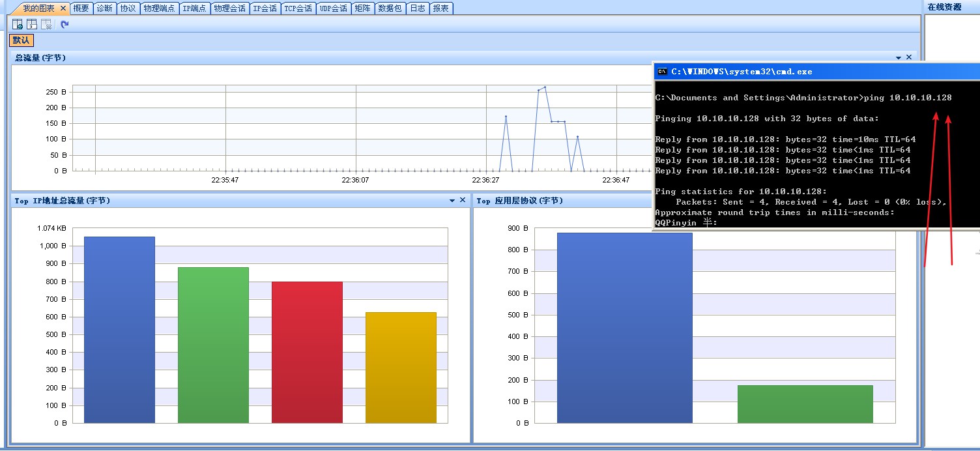The width and height of the screenshot is (980, 451).
Task: Click the red bar in IP chart
Action: [x=307, y=352]
